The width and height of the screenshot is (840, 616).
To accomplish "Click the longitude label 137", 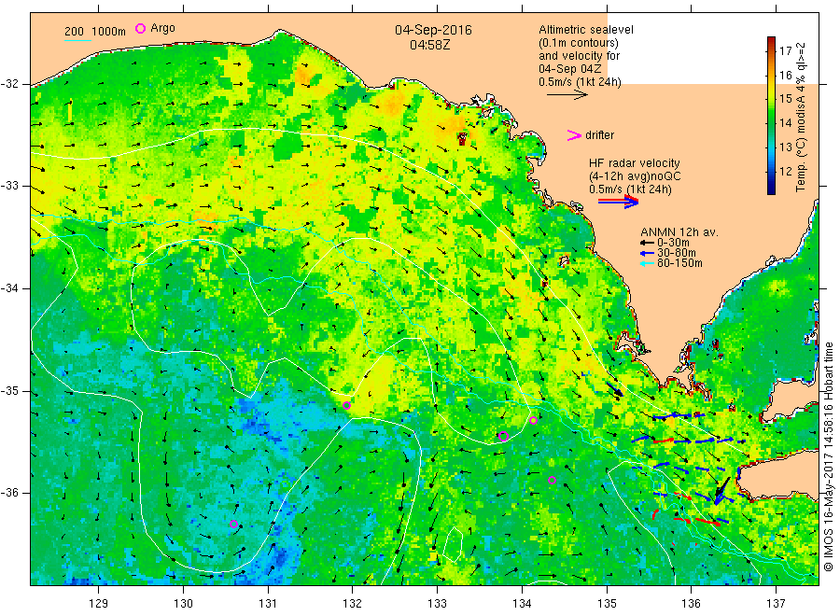I will [776, 603].
